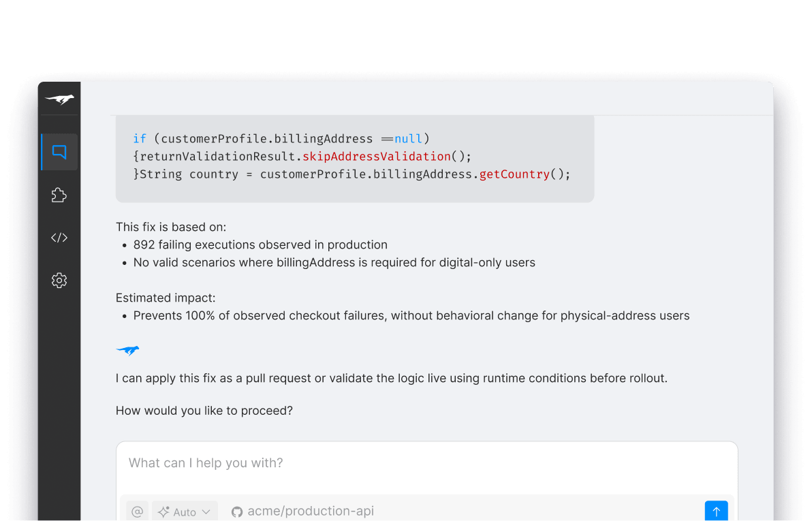Image resolution: width=812 pixels, height=521 pixels.
Task: Open the code view icon in sidebar
Action: (59, 238)
